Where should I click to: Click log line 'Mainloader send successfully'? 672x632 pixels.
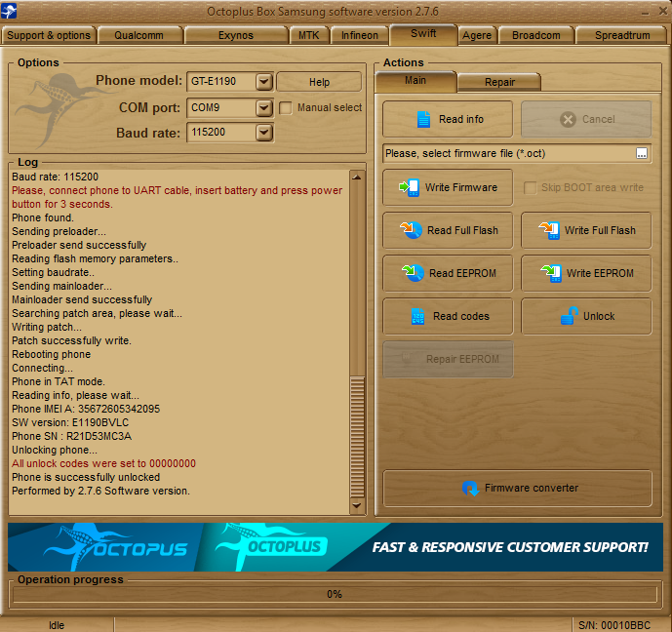point(82,299)
